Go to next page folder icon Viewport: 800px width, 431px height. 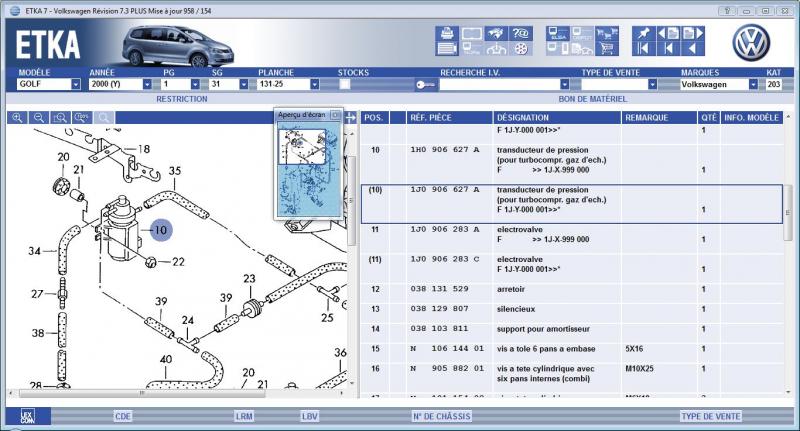[x=693, y=34]
